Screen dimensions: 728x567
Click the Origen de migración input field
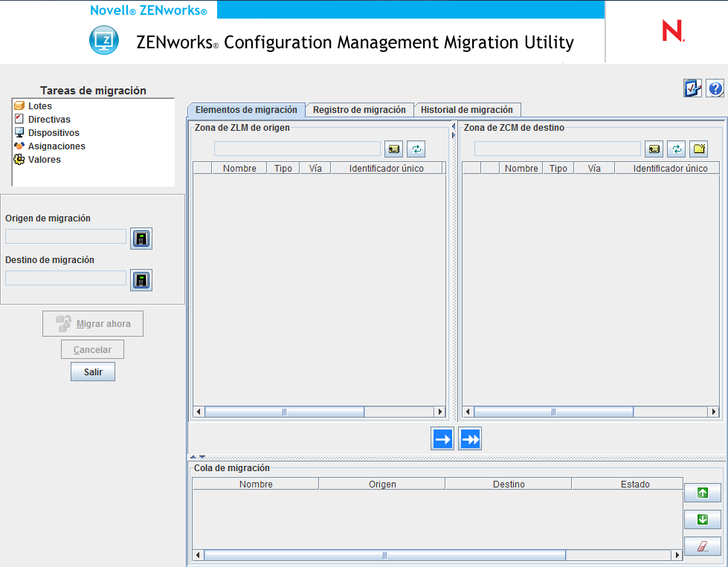tap(65, 236)
